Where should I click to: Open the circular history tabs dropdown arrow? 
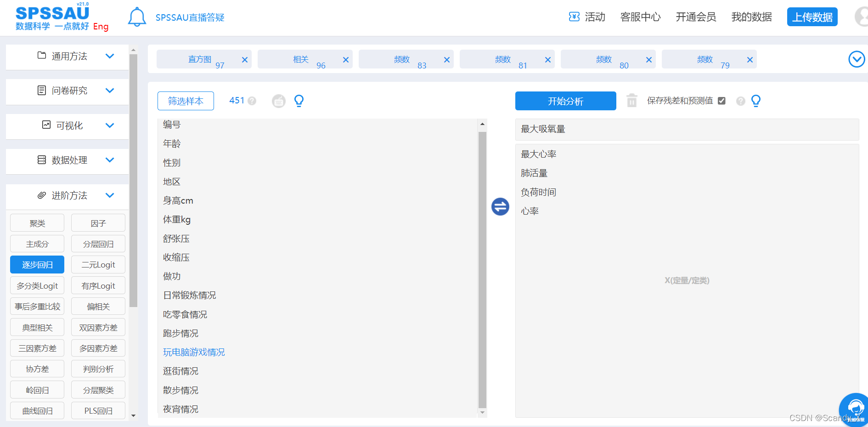(x=857, y=59)
